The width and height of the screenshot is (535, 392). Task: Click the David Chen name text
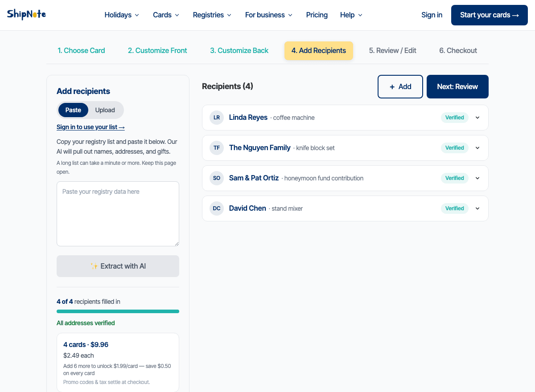tap(247, 208)
